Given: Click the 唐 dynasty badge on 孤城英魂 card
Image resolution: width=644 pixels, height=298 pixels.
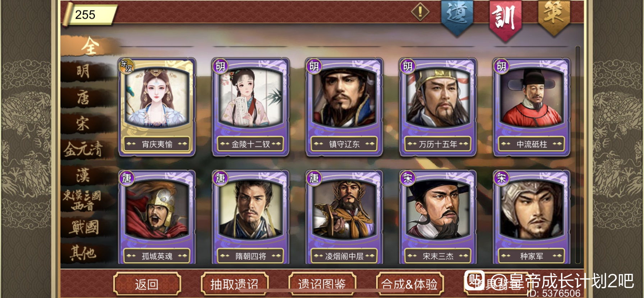Looking at the screenshot, I should pyautogui.click(x=126, y=178).
